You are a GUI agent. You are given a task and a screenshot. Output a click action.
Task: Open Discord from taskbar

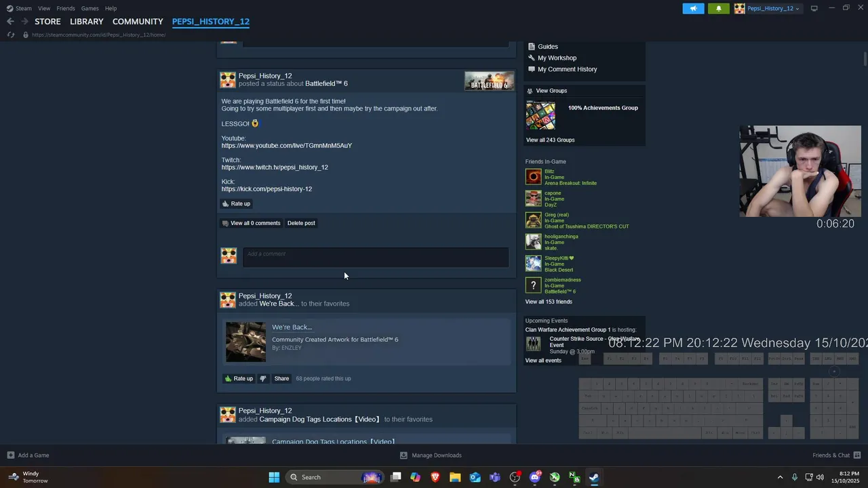click(535, 477)
